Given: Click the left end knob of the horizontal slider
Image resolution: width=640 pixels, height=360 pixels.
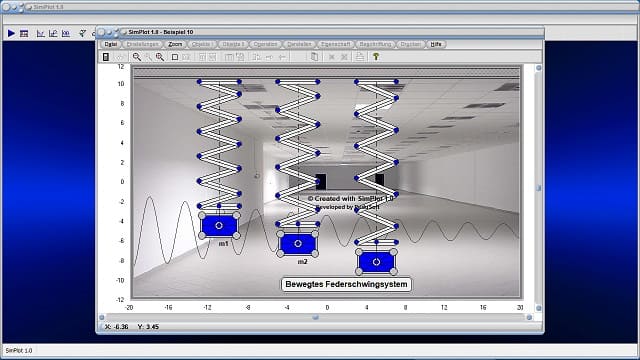Looking at the screenshot, I should click(x=102, y=317).
